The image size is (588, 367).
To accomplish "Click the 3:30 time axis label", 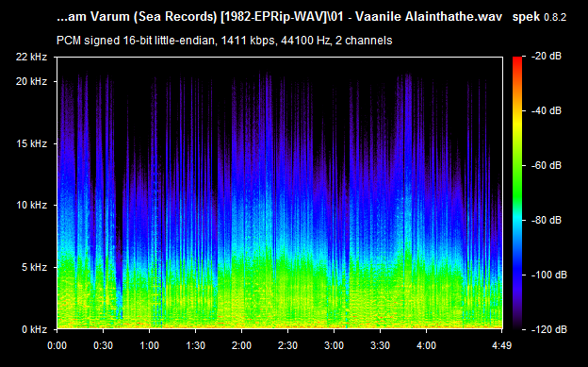I will [380, 345].
